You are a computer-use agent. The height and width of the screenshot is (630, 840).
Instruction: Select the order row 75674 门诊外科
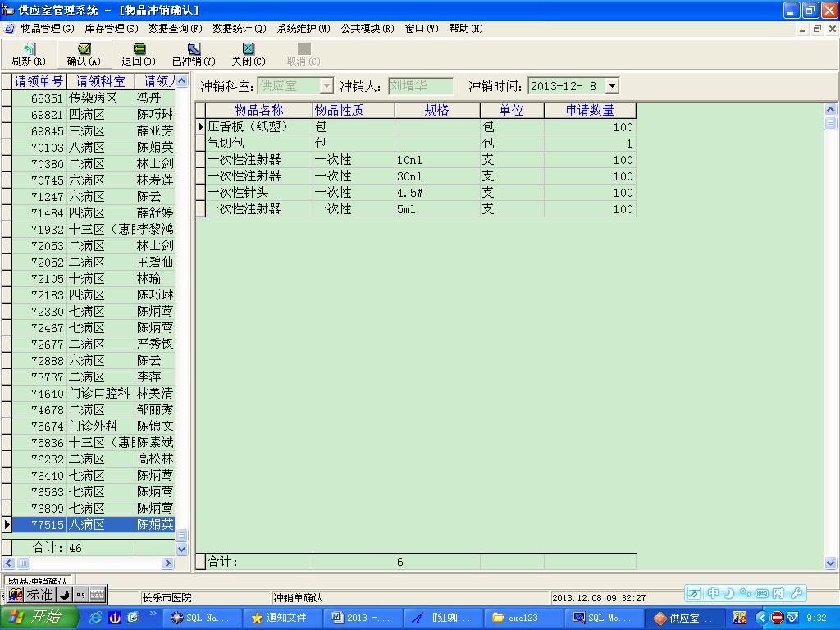pos(94,427)
